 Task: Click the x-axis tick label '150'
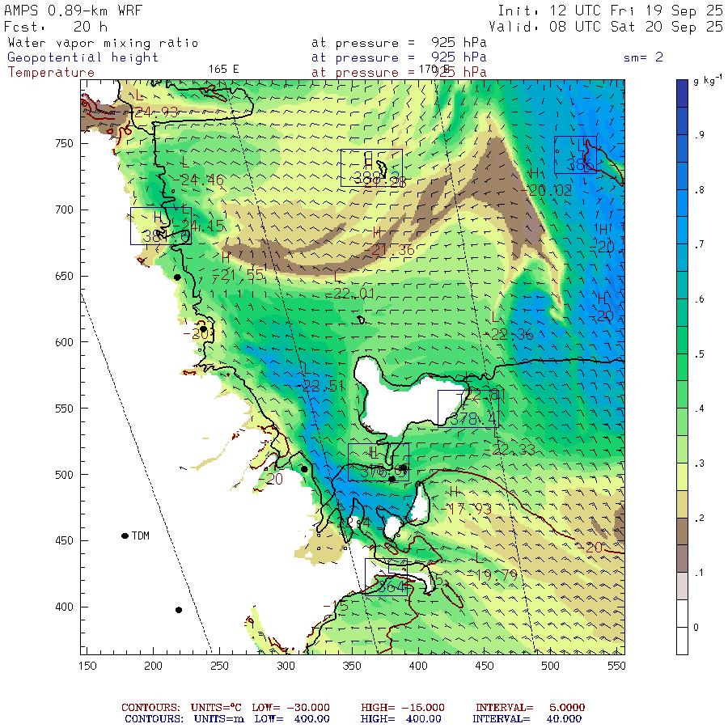pos(87,666)
